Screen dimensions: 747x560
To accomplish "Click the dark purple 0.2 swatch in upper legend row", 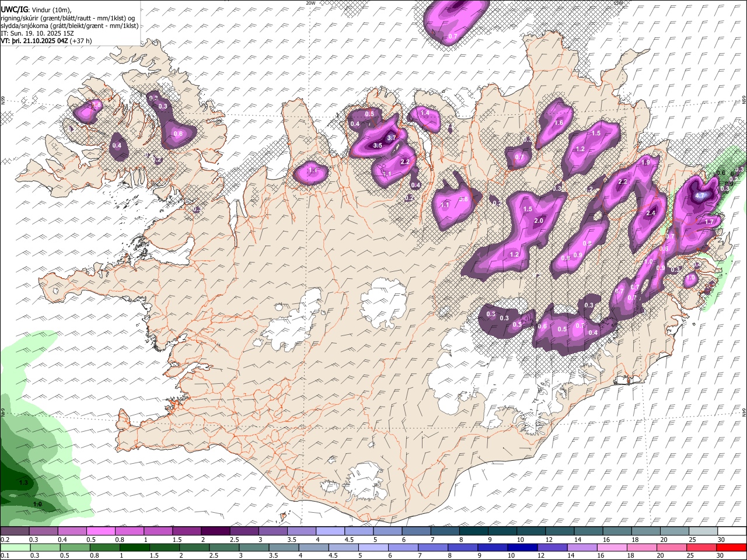I will (x=15, y=531).
